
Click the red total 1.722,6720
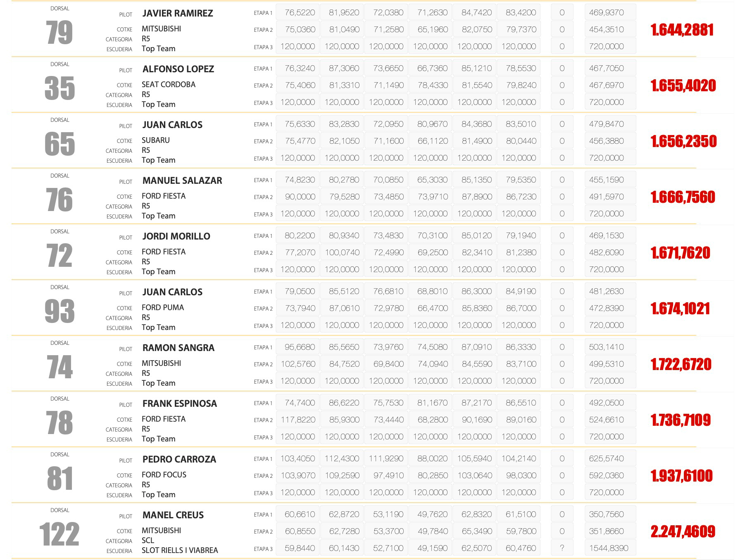pos(681,364)
